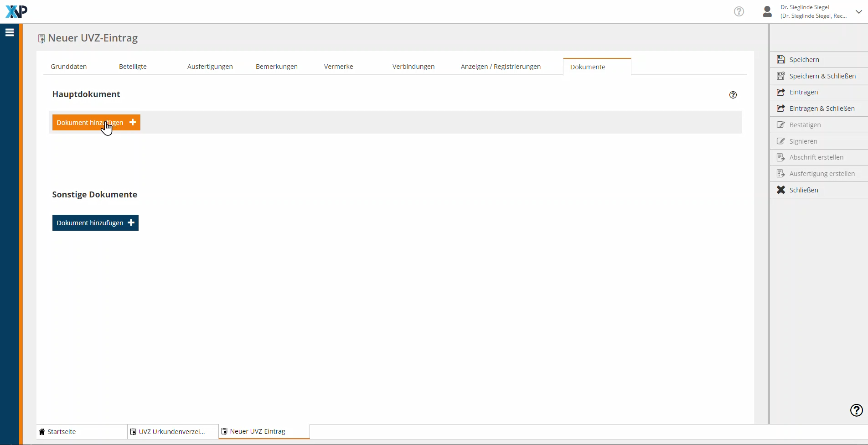868x445 pixels.
Task: Add a document under Sonstige Dokumente
Action: 95,223
